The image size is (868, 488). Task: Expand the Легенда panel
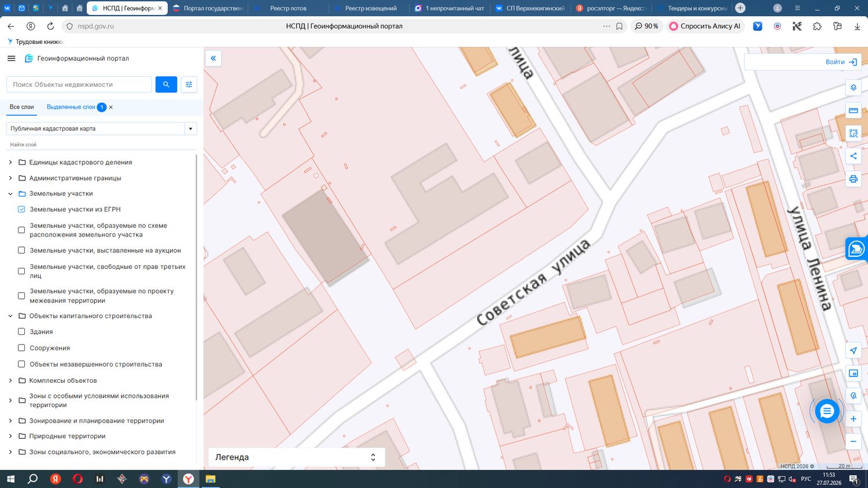pos(296,457)
